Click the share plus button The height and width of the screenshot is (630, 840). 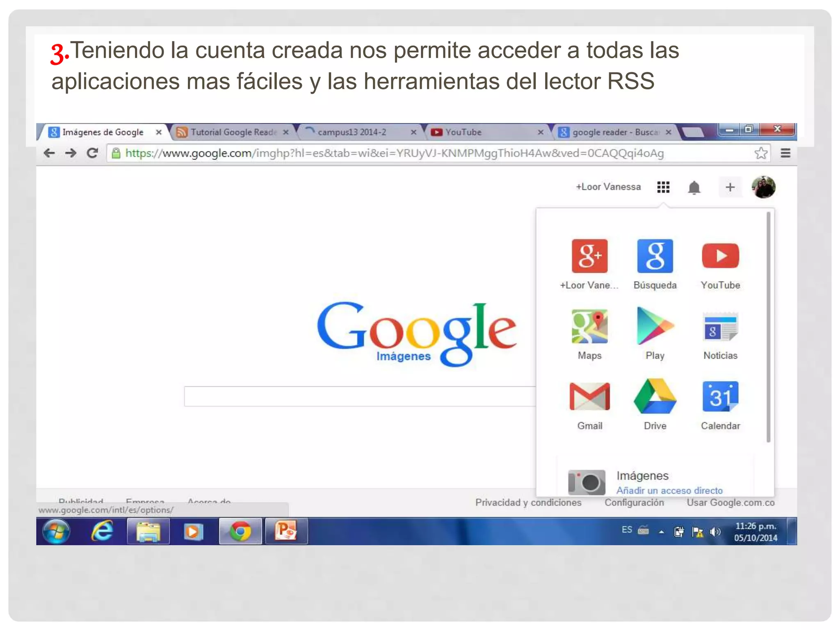tap(730, 187)
